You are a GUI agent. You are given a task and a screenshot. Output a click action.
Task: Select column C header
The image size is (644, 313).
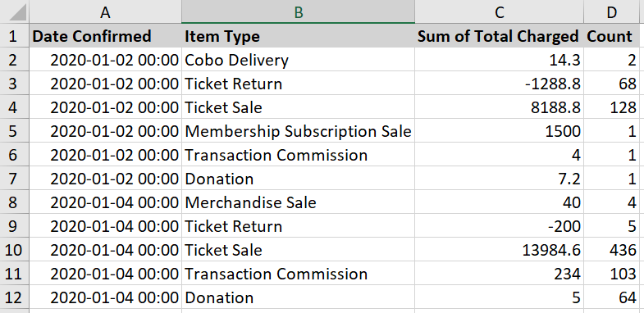(x=499, y=11)
